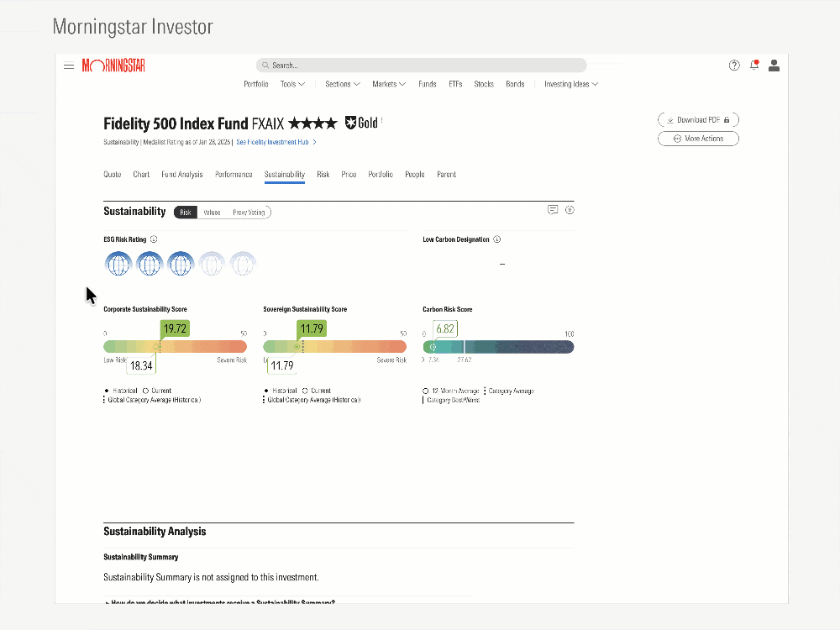
Task: Click the third ESG globe icon
Action: click(x=181, y=264)
